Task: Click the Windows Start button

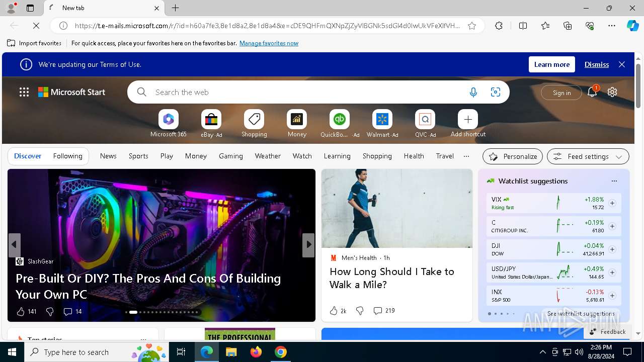Action: point(12,352)
